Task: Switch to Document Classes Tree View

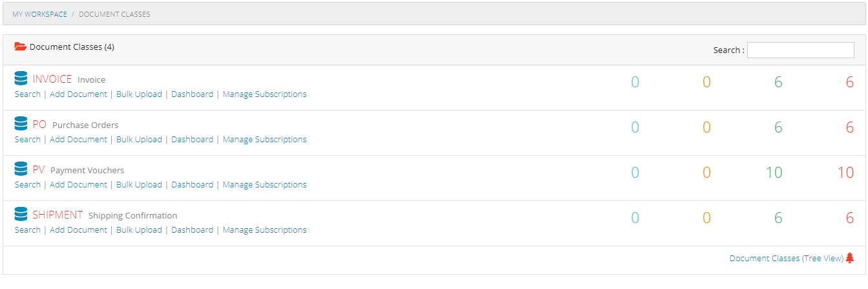Action: 786,259
